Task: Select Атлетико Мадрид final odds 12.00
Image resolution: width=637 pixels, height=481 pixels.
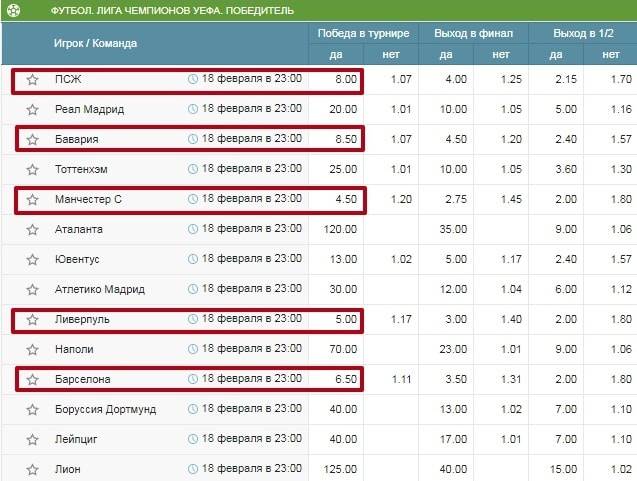Action: (x=453, y=289)
